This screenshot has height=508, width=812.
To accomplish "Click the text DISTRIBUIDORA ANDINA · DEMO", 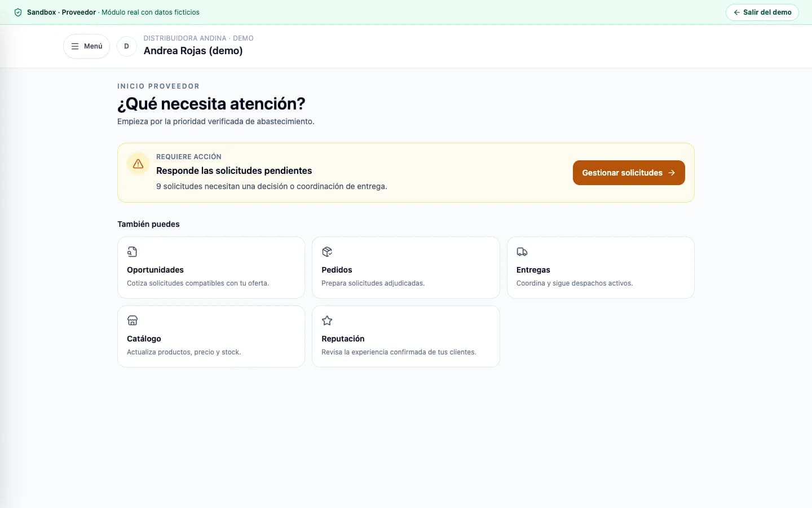I will (198, 38).
